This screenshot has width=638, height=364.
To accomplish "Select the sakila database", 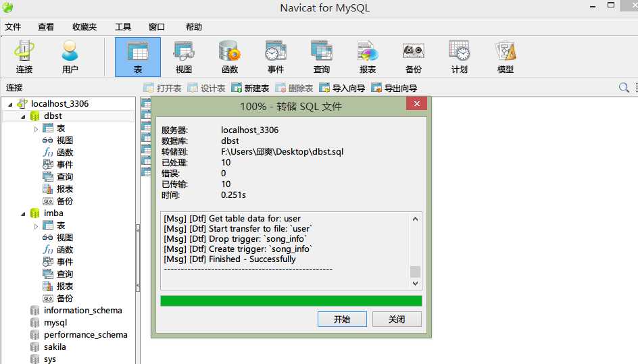I will coord(55,347).
